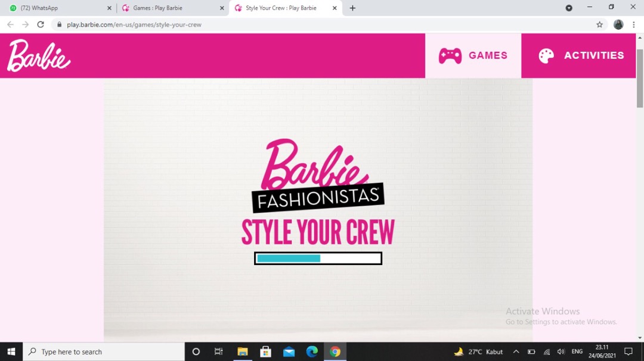Launch Microsoft Edge from taskbar
This screenshot has width=644, height=361.
312,351
